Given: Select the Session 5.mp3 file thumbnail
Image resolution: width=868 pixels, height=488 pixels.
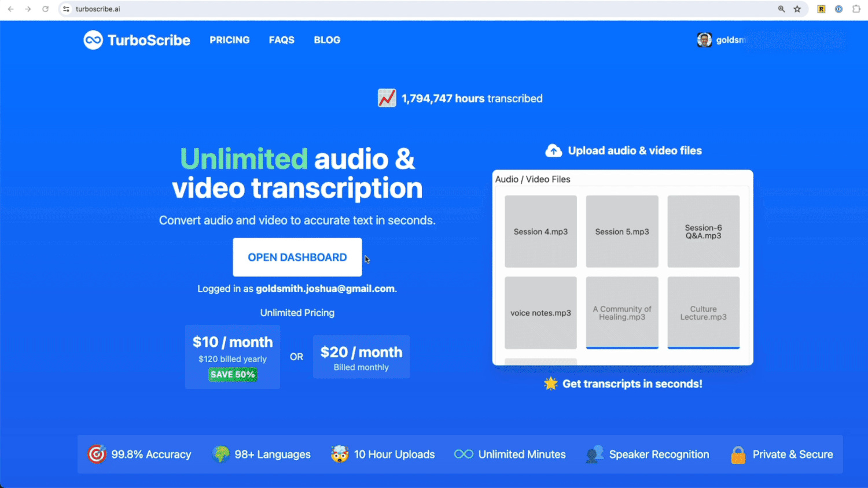Looking at the screenshot, I should pos(621,231).
